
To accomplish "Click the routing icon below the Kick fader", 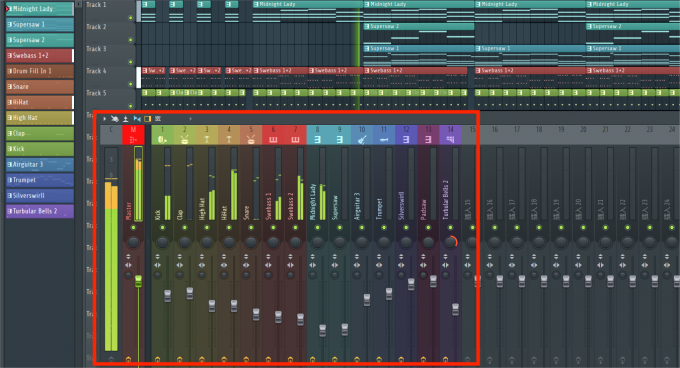I will [x=157, y=359].
